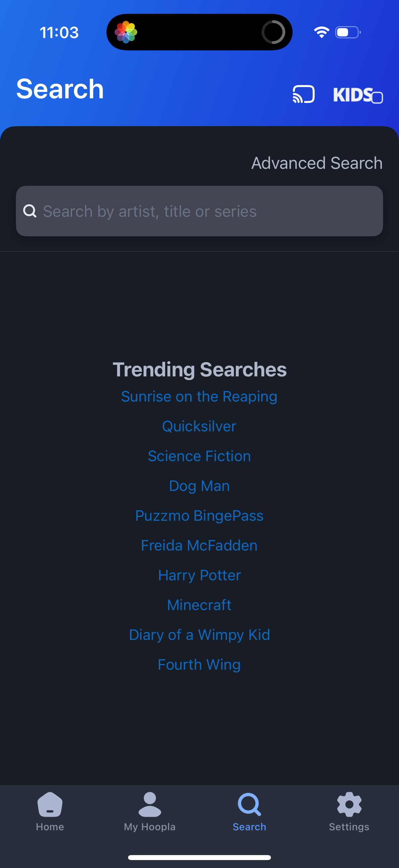
Task: Open Puzzmo BingePass trending search
Action: point(199,516)
